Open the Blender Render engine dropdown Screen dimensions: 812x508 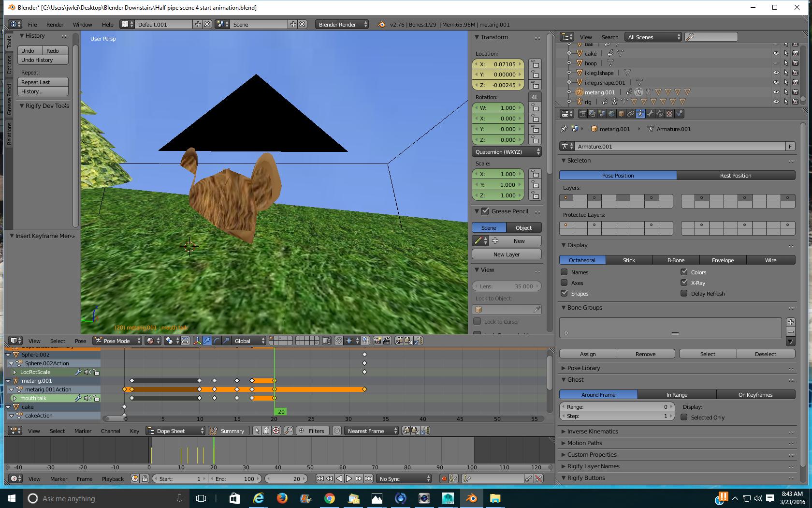click(342, 24)
